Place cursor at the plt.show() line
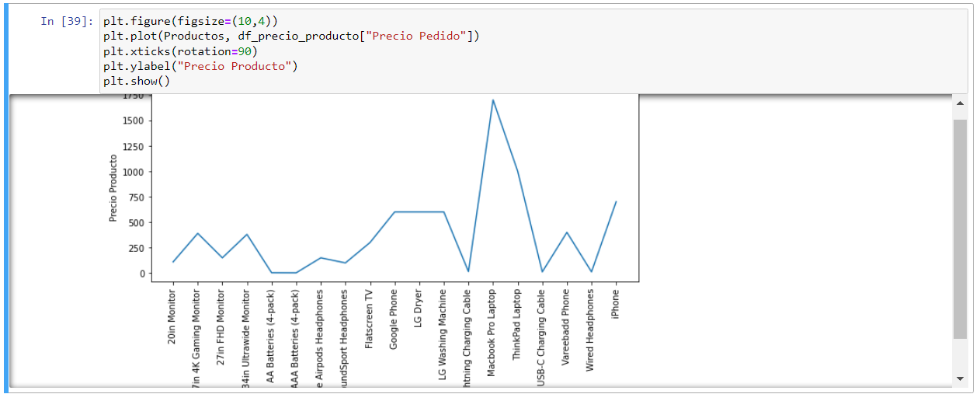980x394 pixels. [x=136, y=81]
